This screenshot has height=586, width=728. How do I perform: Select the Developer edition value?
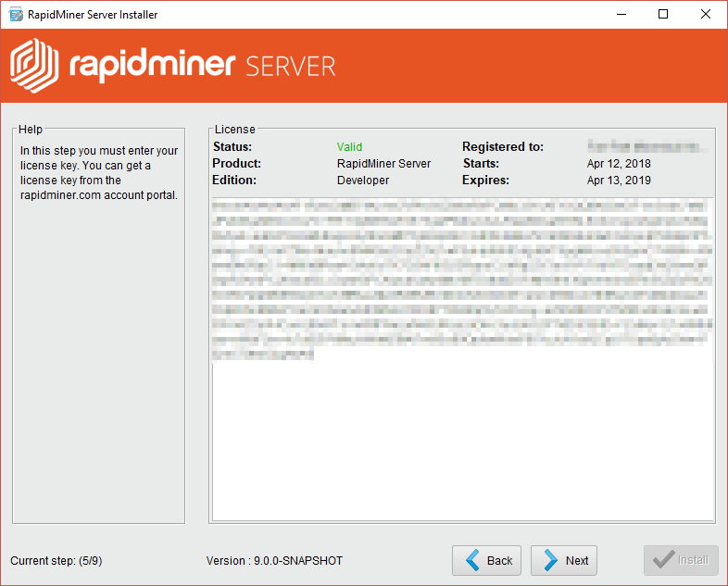[x=363, y=181]
